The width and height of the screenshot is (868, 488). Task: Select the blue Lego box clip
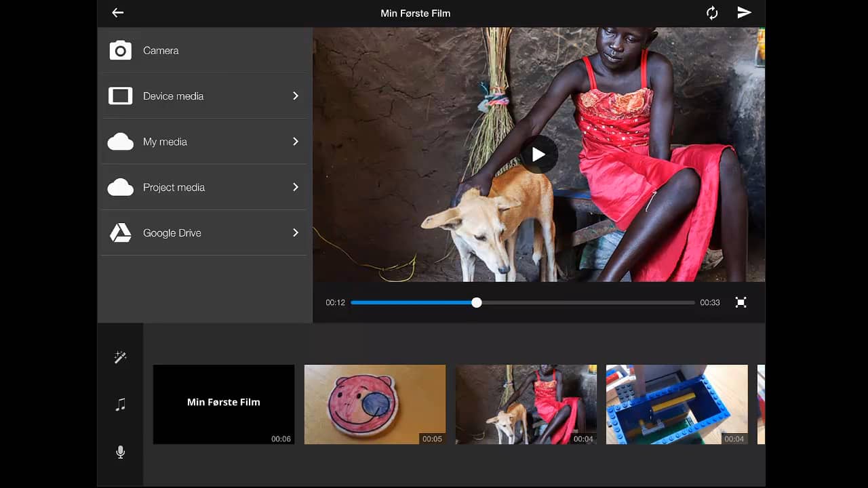click(677, 405)
